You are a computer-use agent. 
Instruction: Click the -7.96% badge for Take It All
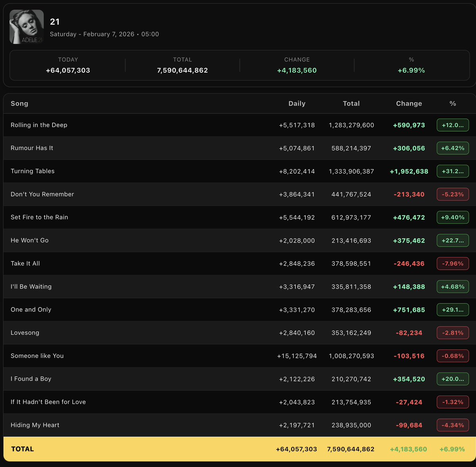pyautogui.click(x=453, y=263)
